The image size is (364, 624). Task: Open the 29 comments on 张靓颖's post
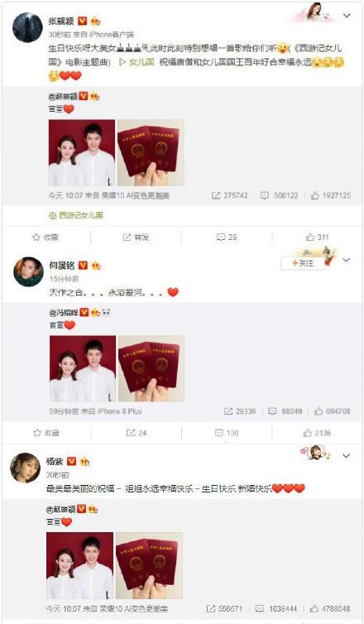[227, 238]
